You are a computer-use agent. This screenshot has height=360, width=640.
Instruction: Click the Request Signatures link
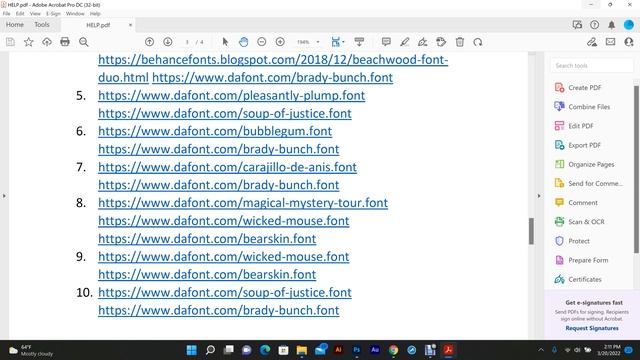coord(592,328)
